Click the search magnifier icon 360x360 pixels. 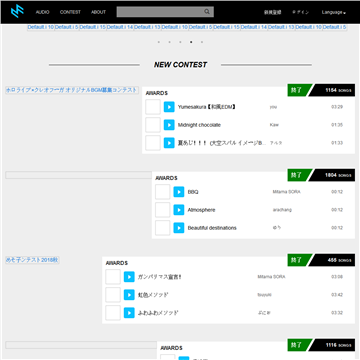(207, 12)
